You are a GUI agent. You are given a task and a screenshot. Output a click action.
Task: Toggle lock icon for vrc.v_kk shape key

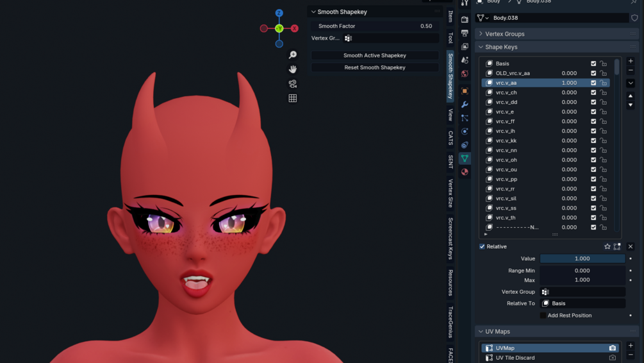(x=603, y=140)
